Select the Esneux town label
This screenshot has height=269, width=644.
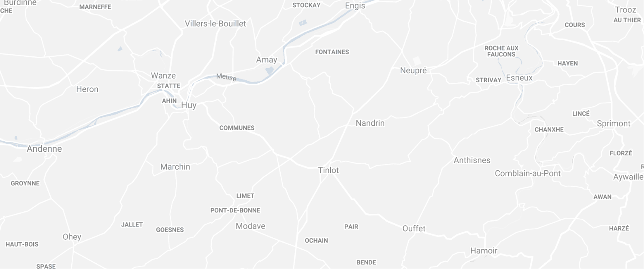519,78
